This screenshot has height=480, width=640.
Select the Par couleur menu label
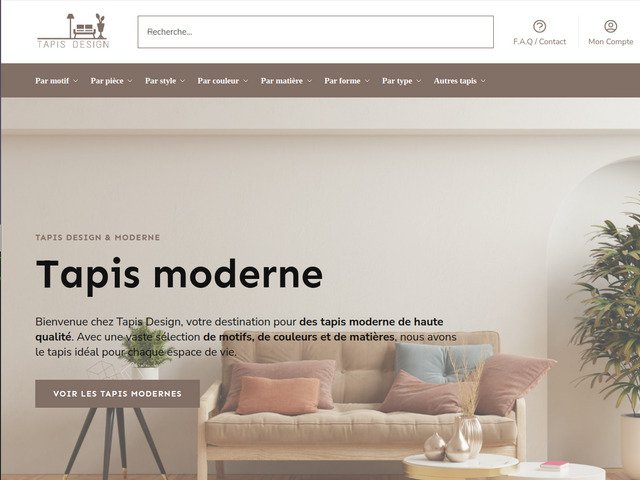pos(218,81)
